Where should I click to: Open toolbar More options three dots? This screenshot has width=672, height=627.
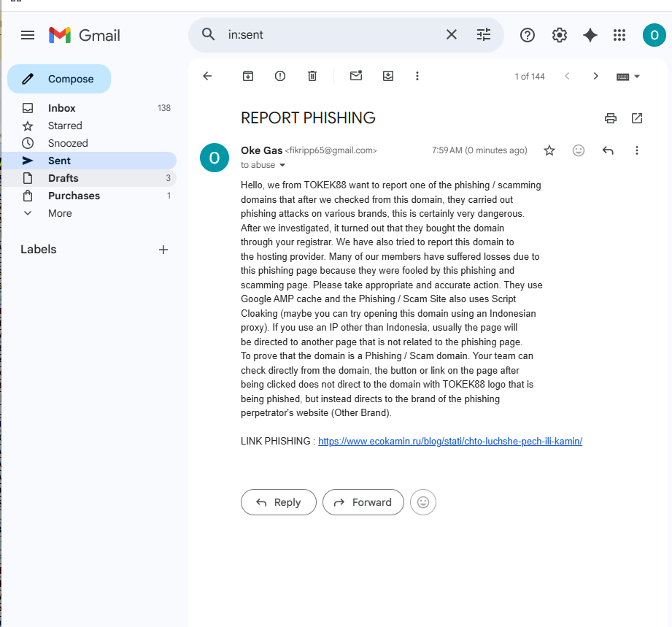[x=417, y=77]
